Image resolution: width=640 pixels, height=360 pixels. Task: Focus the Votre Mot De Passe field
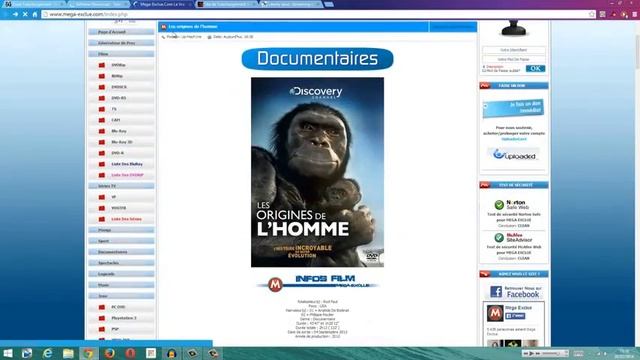pos(514,59)
